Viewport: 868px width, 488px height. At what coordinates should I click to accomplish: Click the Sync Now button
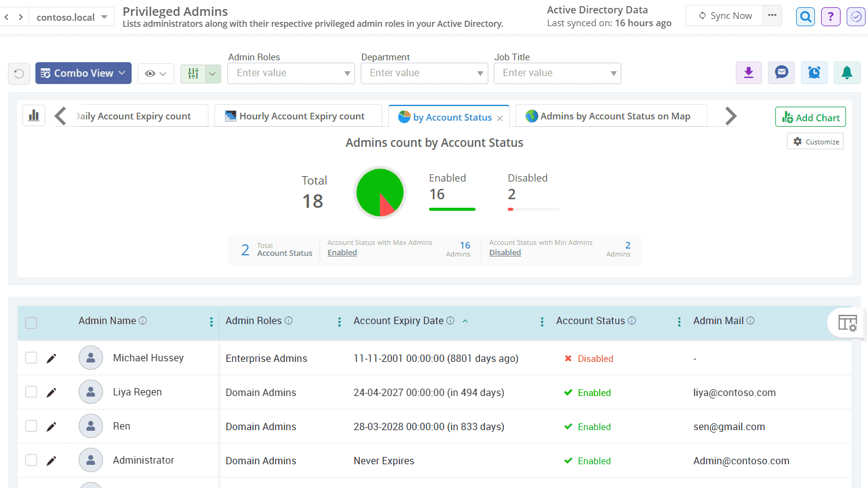coord(725,16)
